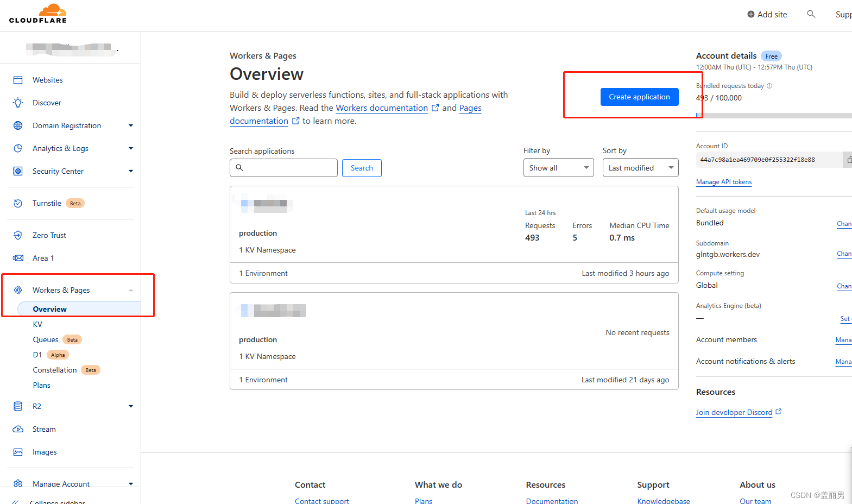Click the Contact support footer link
852x504 pixels.
[x=322, y=501]
